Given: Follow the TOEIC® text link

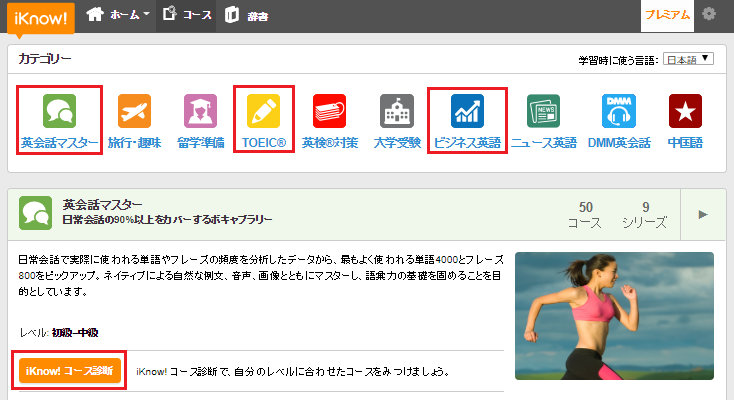Looking at the screenshot, I should [x=264, y=142].
